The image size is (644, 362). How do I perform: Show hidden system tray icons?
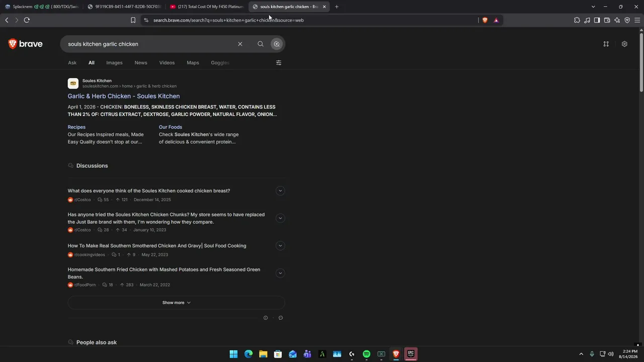pos(581,354)
